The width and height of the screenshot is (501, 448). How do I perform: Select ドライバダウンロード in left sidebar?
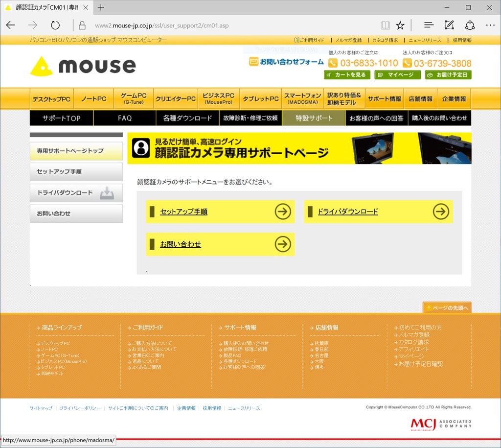(x=76, y=193)
